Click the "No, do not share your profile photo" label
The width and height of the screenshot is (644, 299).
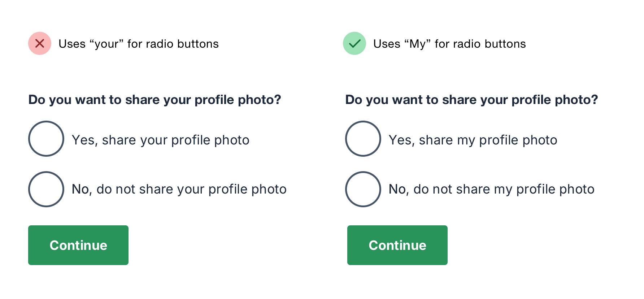coord(179,189)
